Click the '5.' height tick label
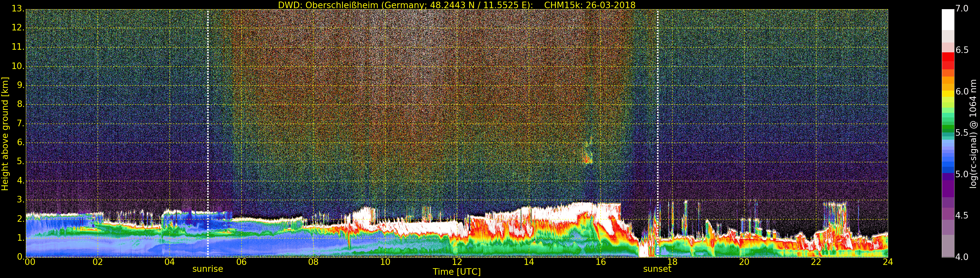This screenshot has width=980, height=278. (21, 162)
